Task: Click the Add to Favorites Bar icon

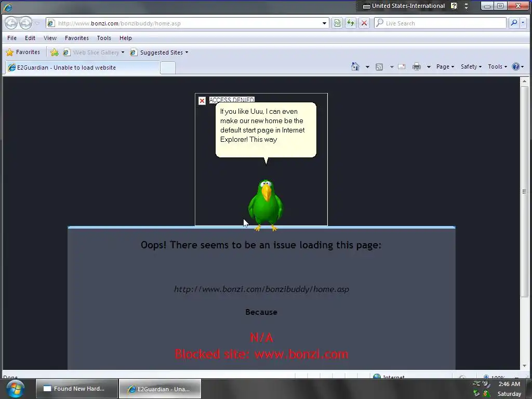Action: (x=54, y=52)
